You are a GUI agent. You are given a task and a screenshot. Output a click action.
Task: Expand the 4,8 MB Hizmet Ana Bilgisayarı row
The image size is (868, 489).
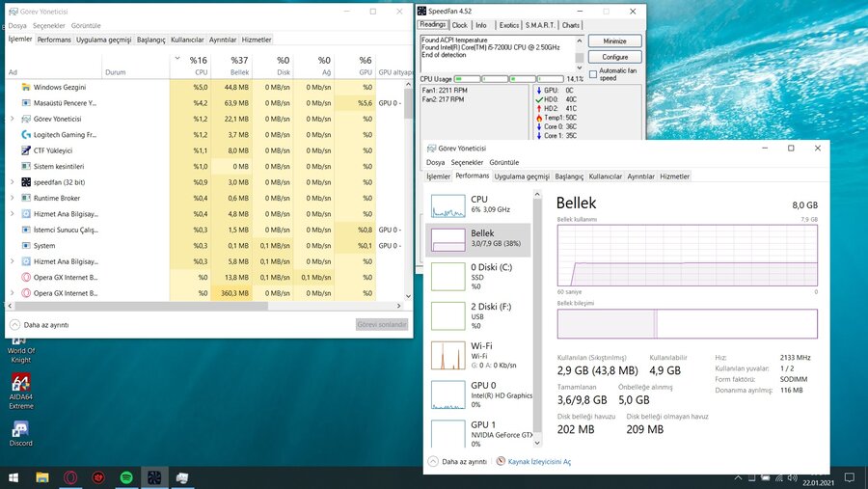13,214
